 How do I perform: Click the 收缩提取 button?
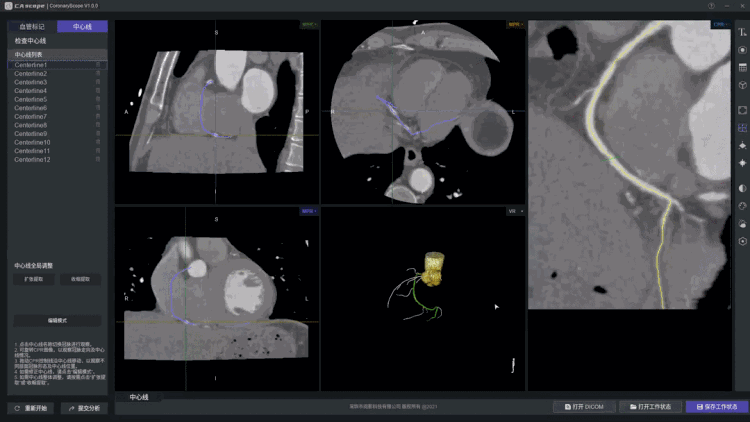click(80, 279)
